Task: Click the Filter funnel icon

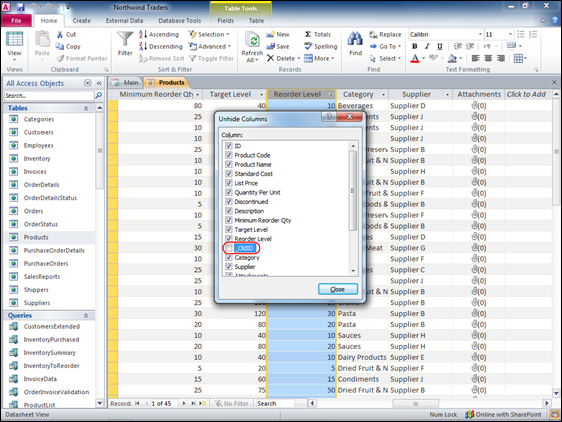Action: click(125, 39)
